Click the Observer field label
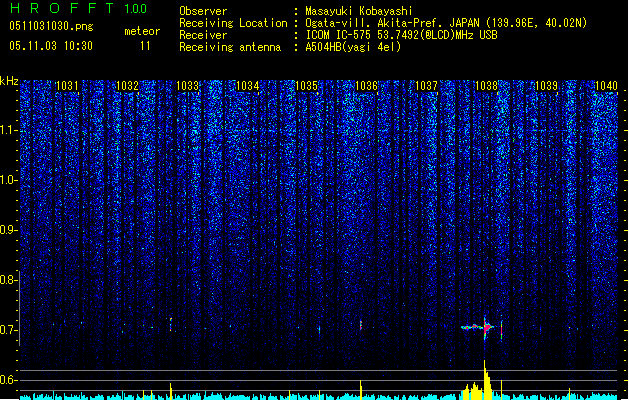The height and width of the screenshot is (400, 629). (x=203, y=11)
